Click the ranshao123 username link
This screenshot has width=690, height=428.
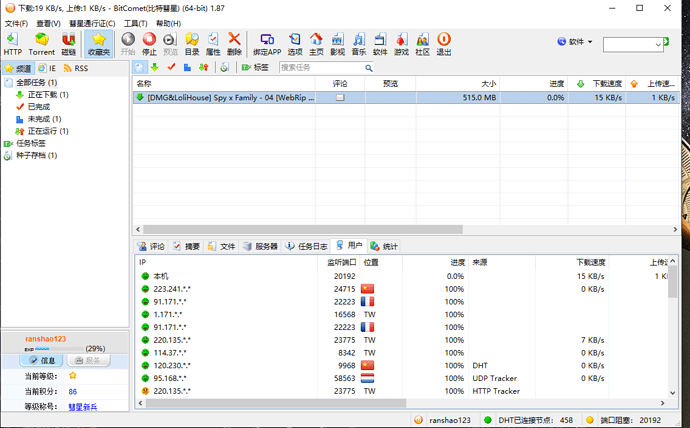[45, 339]
